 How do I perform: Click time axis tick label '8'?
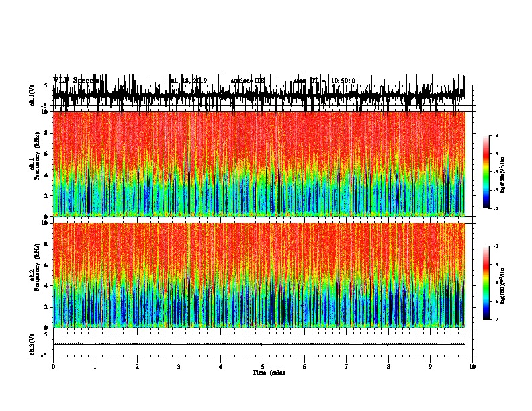[388, 367]
